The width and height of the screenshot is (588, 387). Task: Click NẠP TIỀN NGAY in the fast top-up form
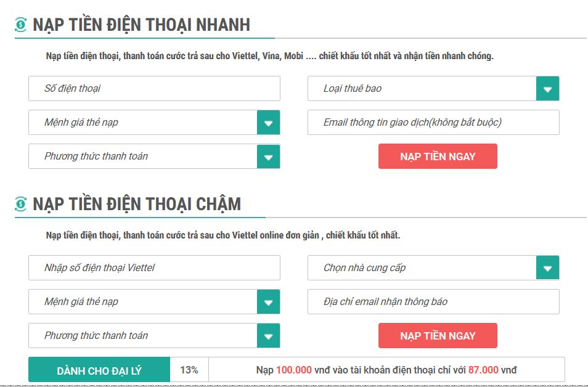click(x=438, y=156)
